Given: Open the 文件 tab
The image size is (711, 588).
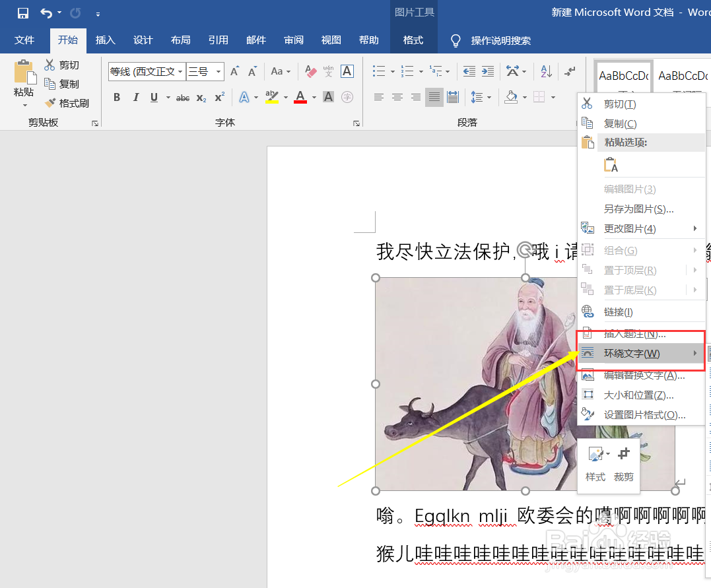Looking at the screenshot, I should 24,40.
